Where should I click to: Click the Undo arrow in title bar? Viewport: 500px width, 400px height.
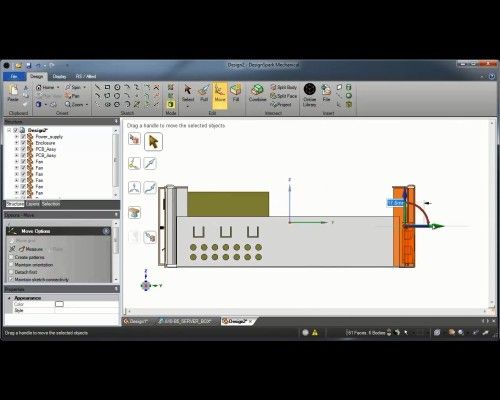[38, 65]
